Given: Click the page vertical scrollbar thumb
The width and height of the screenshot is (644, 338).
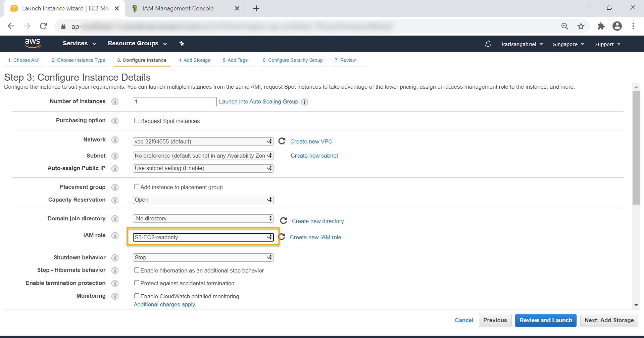Looking at the screenshot, I should [636, 148].
